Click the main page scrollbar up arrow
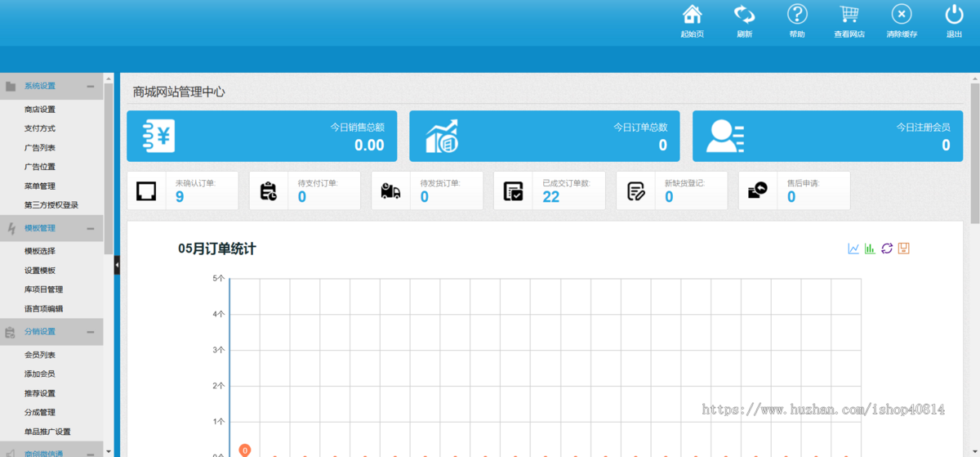 click(x=975, y=78)
